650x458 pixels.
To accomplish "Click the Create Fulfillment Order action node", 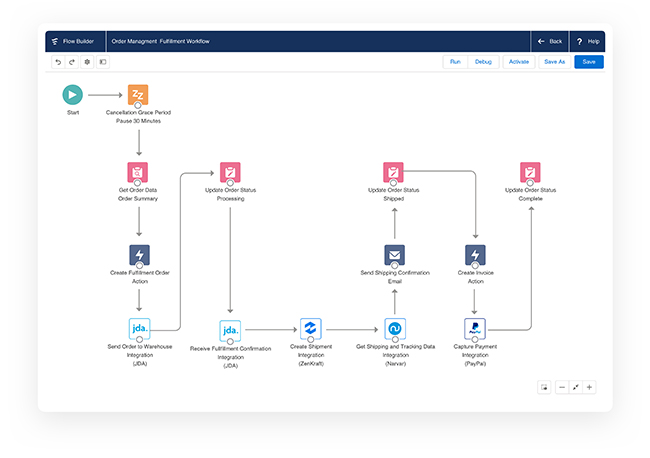I will tap(139, 255).
